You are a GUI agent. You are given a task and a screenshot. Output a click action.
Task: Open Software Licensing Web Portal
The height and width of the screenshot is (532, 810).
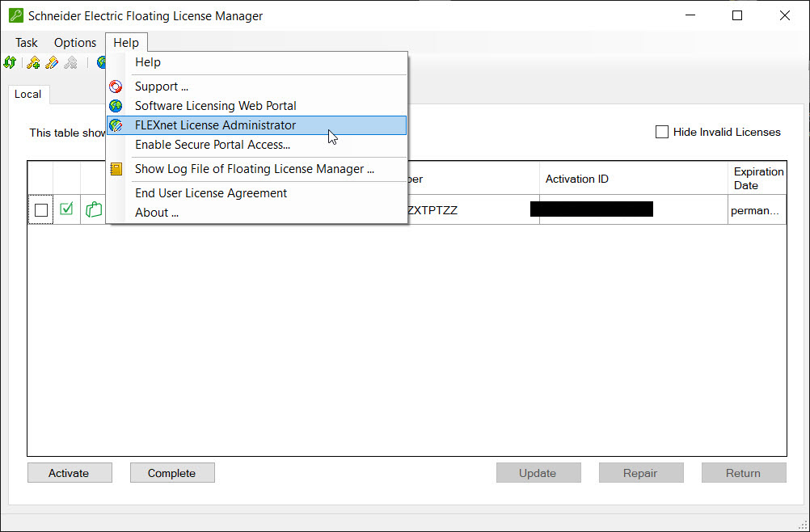[257, 106]
